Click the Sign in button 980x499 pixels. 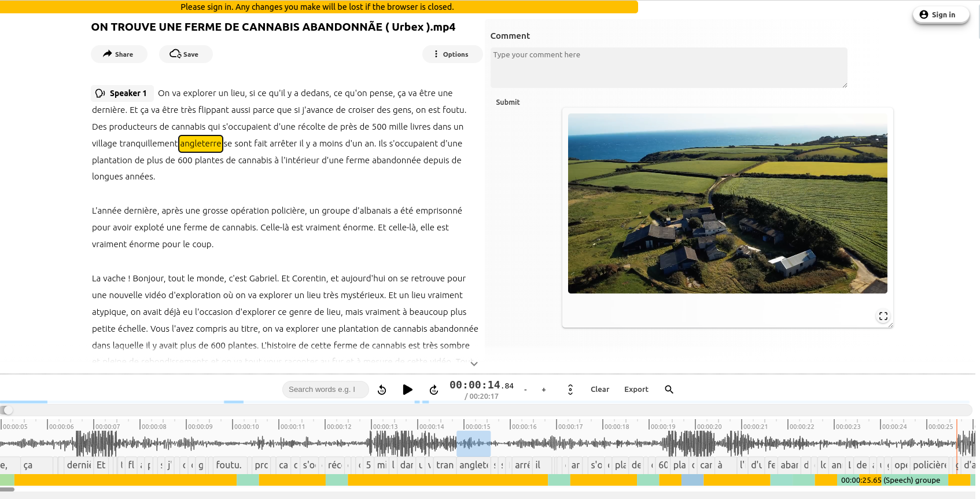click(x=940, y=15)
